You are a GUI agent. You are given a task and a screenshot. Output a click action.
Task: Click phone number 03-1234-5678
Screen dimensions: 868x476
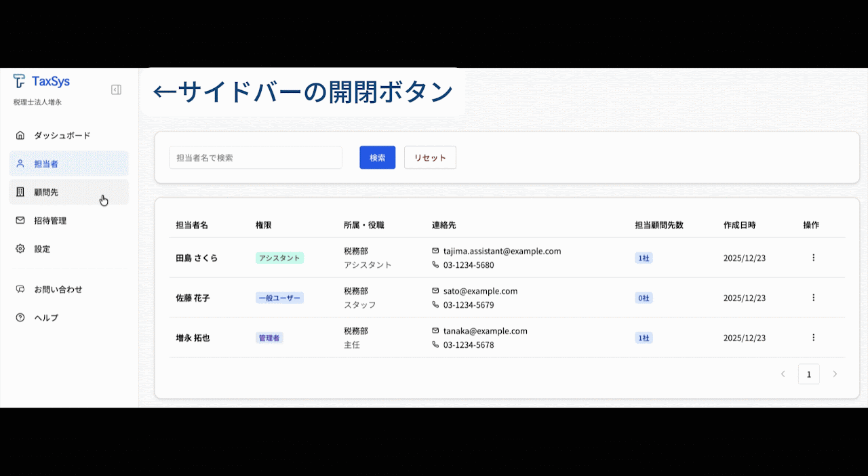[469, 345]
